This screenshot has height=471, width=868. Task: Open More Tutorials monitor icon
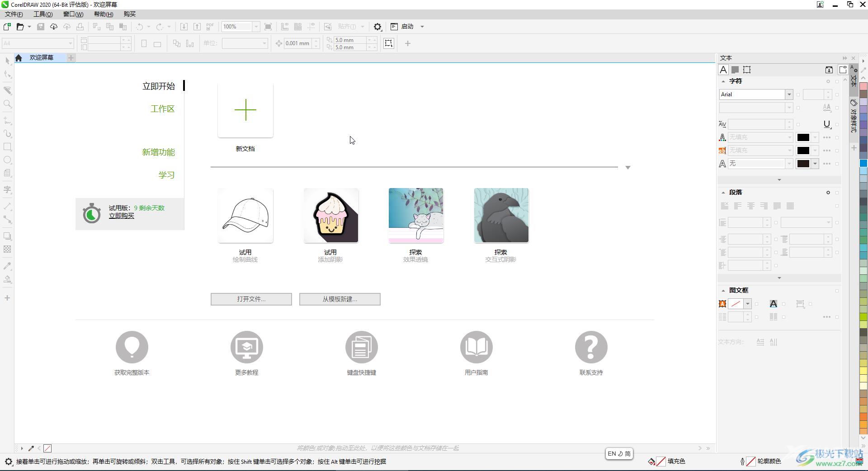(247, 347)
